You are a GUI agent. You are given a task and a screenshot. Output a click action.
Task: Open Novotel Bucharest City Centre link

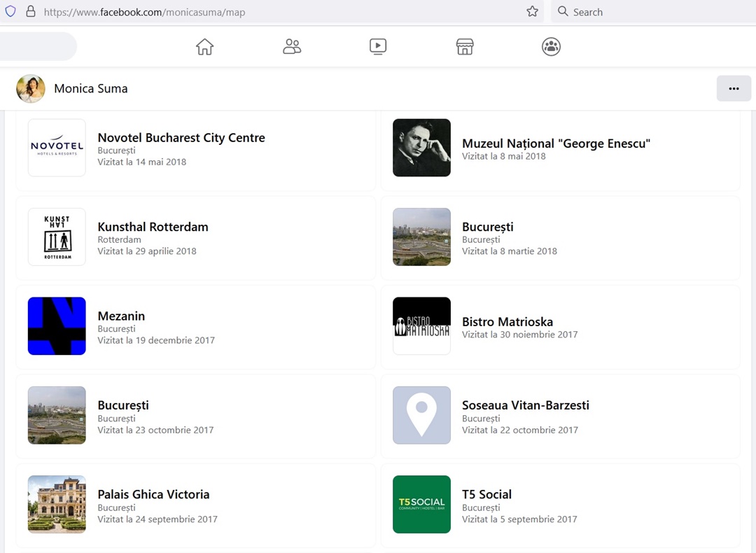181,138
